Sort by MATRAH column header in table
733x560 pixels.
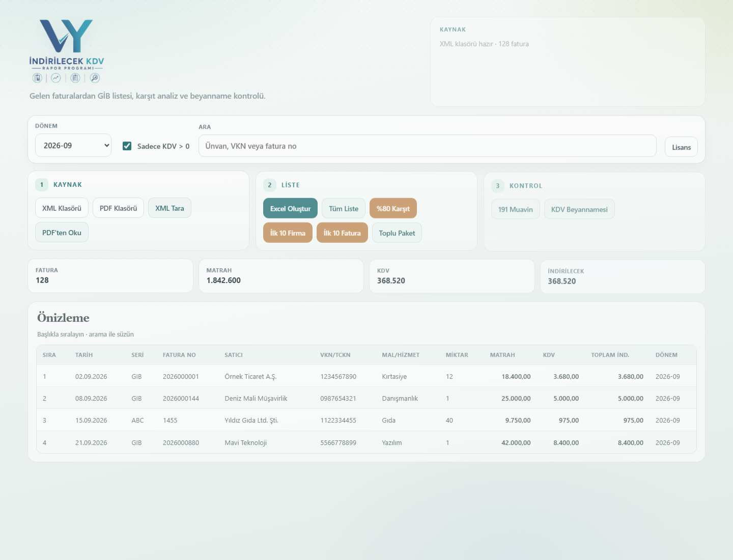(x=502, y=355)
